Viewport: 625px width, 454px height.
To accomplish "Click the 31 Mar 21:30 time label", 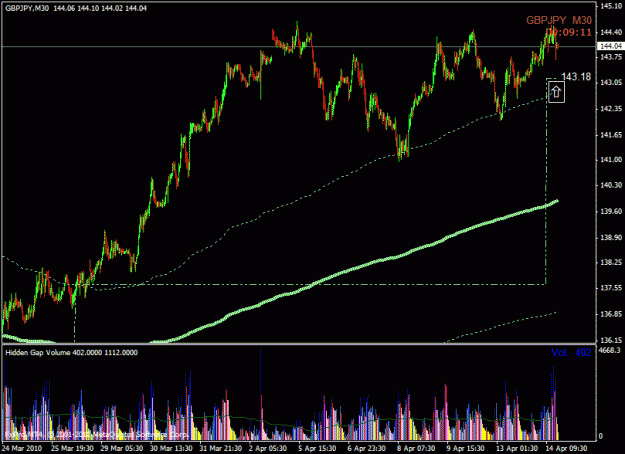I will 221,448.
